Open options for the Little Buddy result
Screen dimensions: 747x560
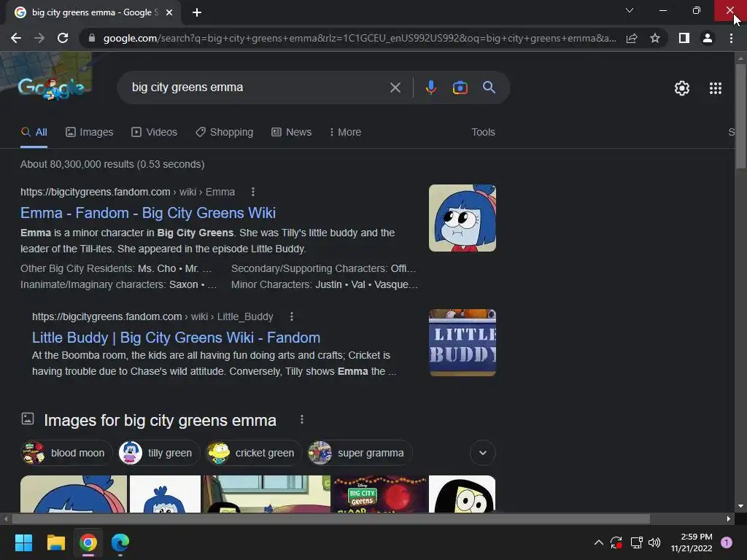pos(292,316)
